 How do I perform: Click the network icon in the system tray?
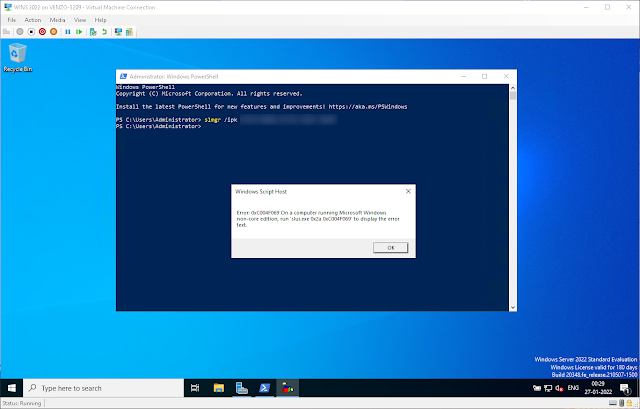click(548, 388)
